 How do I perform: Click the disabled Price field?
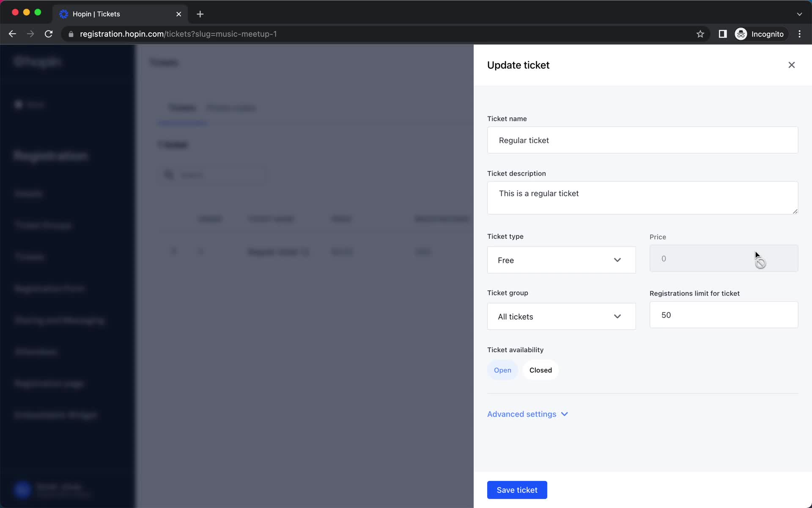coord(724,258)
